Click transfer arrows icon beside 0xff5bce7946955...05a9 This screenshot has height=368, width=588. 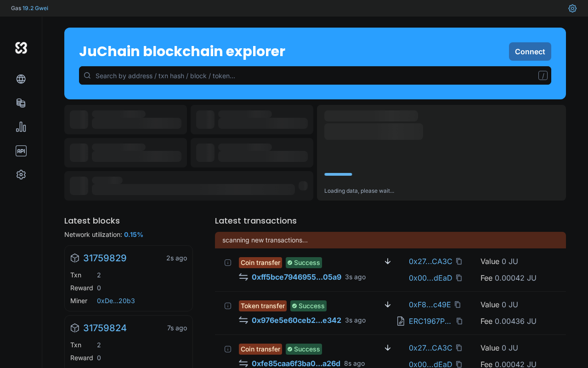(243, 277)
